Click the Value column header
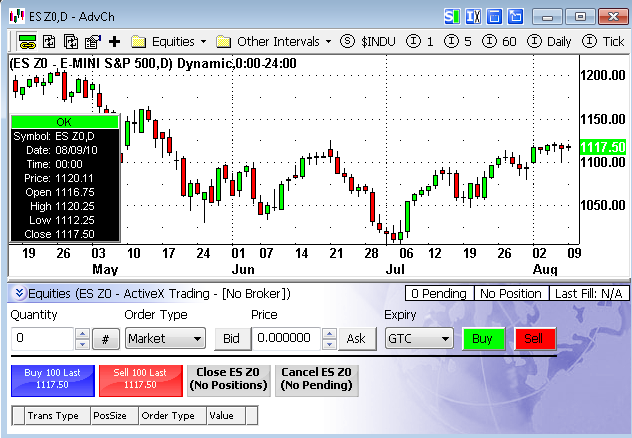 (226, 415)
